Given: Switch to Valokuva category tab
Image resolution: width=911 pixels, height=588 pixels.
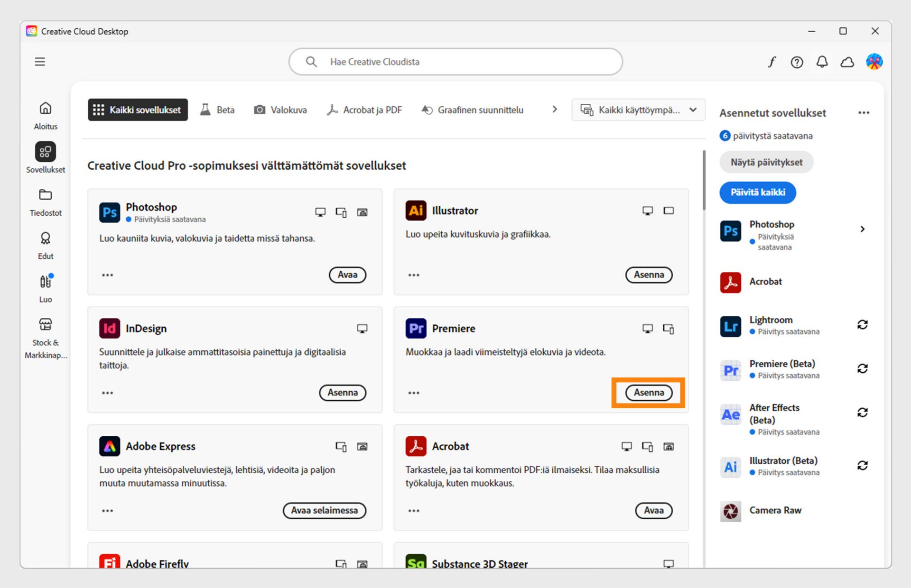Looking at the screenshot, I should pyautogui.click(x=280, y=110).
